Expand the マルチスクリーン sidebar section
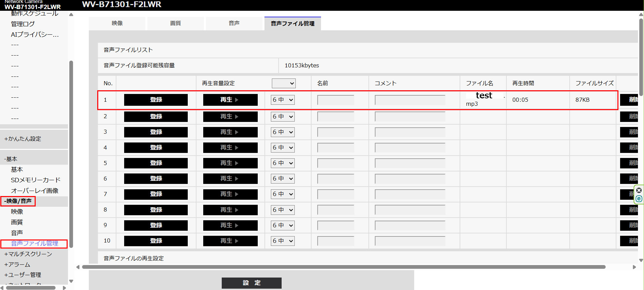This screenshot has width=644, height=290. (28, 254)
